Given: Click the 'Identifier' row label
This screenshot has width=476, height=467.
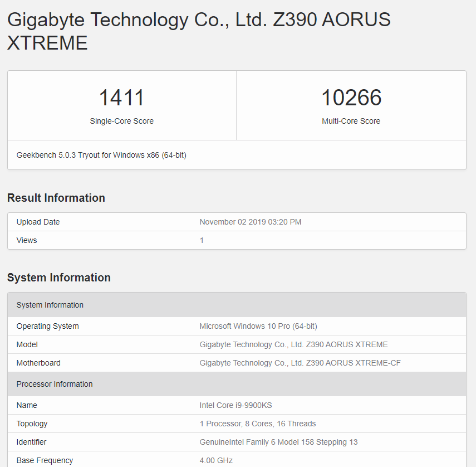Looking at the screenshot, I should click(31, 442).
